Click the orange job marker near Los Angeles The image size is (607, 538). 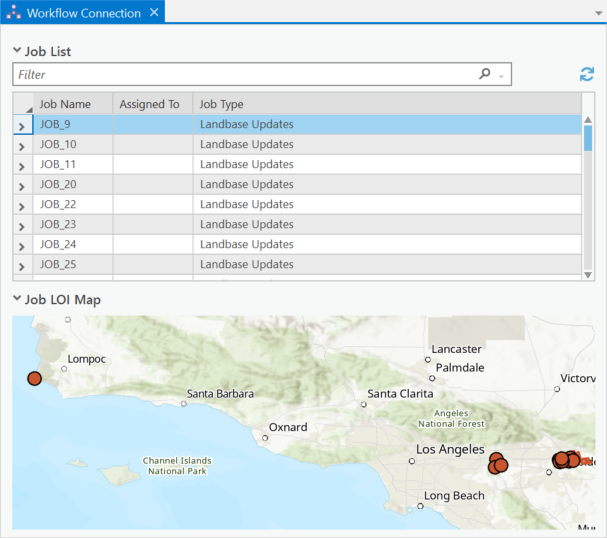(x=497, y=463)
